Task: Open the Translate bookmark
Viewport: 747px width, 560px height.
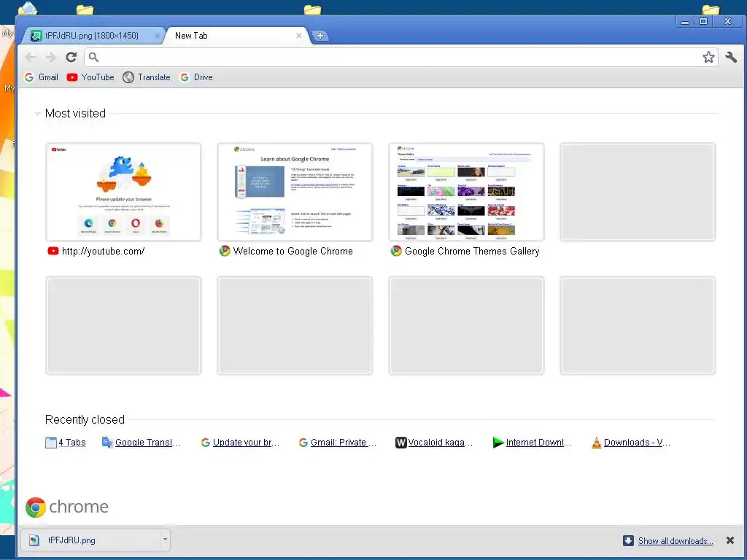Action: tap(146, 77)
